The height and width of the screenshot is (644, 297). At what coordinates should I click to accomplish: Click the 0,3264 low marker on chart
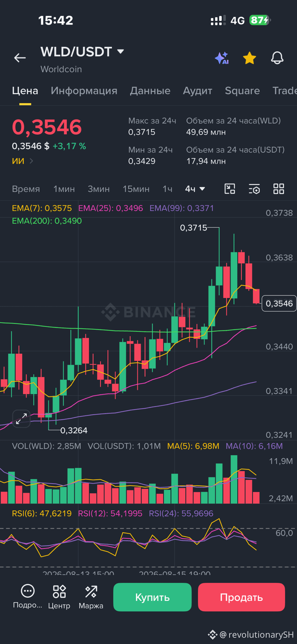(x=74, y=430)
